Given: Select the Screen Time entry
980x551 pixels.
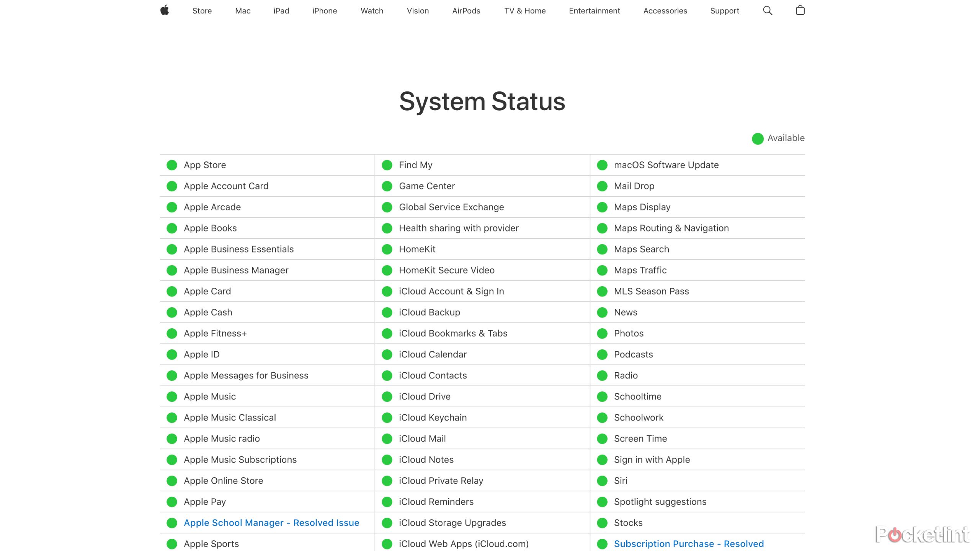Looking at the screenshot, I should click(697, 439).
